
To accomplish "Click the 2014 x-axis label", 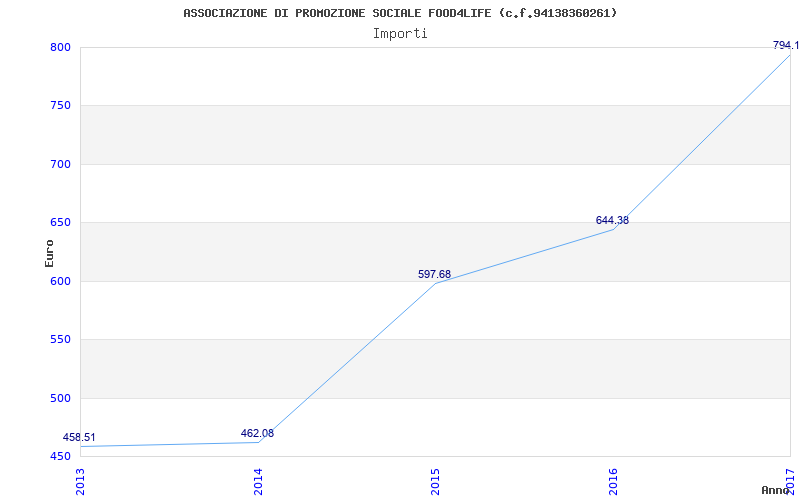I will point(258,482).
